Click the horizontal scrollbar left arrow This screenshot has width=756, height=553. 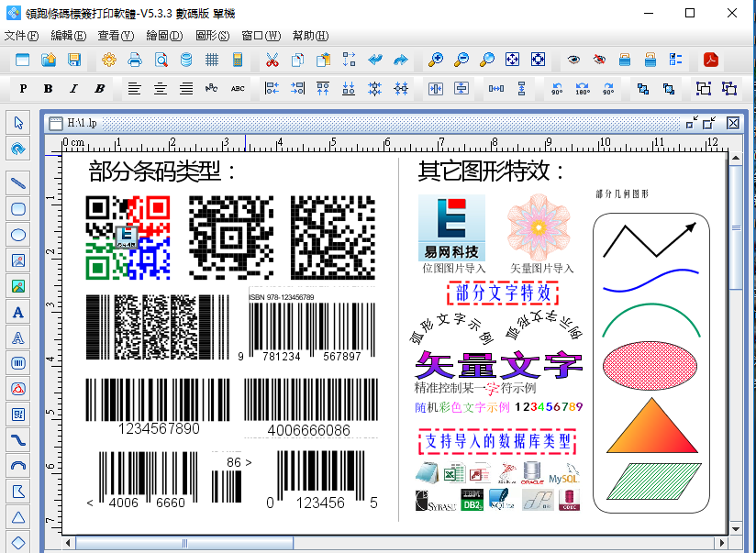[x=69, y=543]
